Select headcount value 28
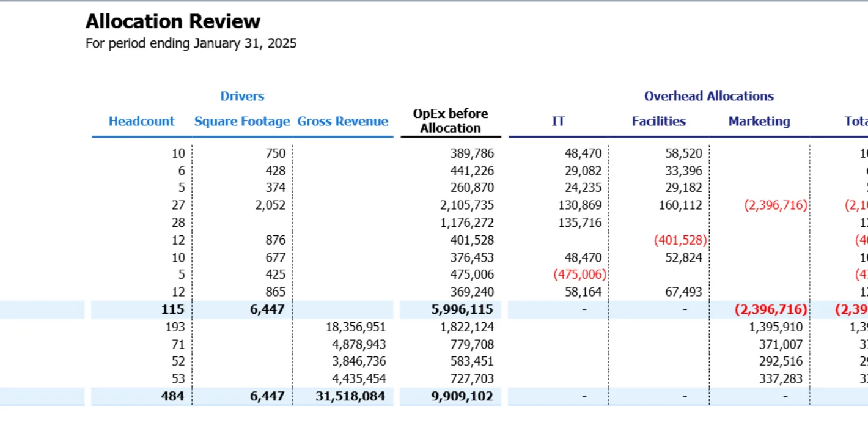Viewport: 868px width, 428px height. tap(178, 223)
